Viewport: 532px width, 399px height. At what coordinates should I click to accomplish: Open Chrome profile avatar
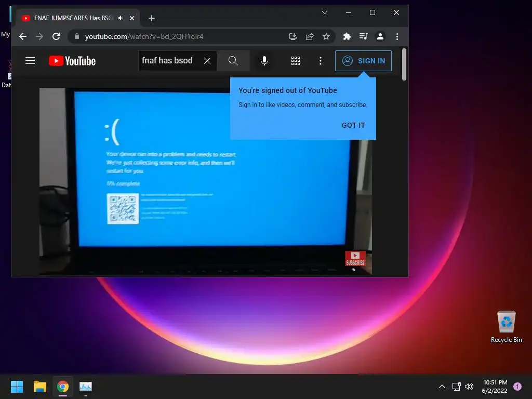tap(380, 36)
